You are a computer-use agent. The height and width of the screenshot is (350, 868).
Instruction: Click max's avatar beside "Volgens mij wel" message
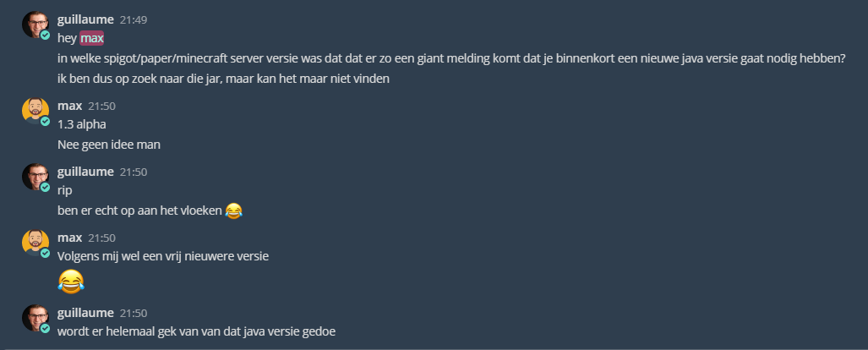pyautogui.click(x=34, y=243)
